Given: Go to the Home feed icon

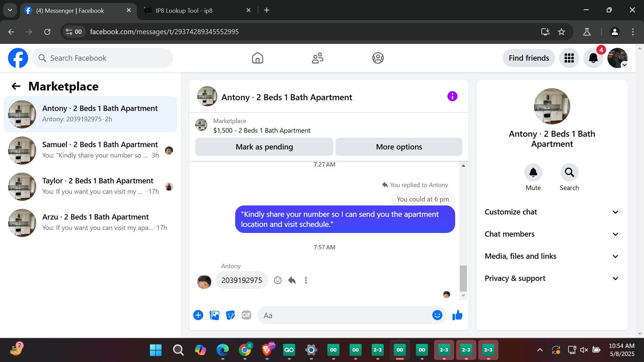Looking at the screenshot, I should pyautogui.click(x=257, y=58).
